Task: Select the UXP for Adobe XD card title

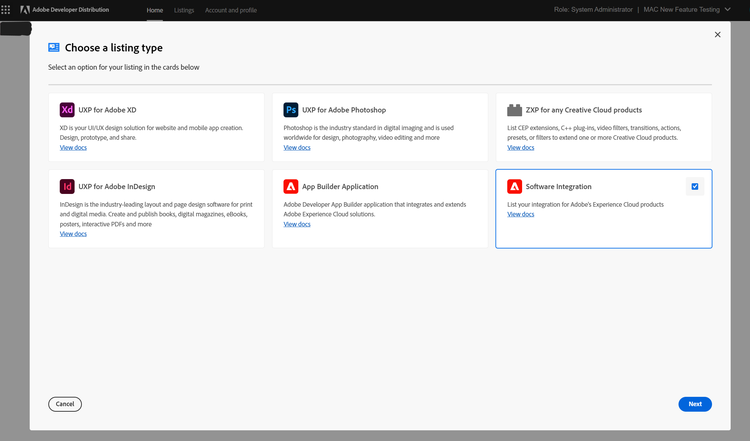Action: click(x=107, y=110)
